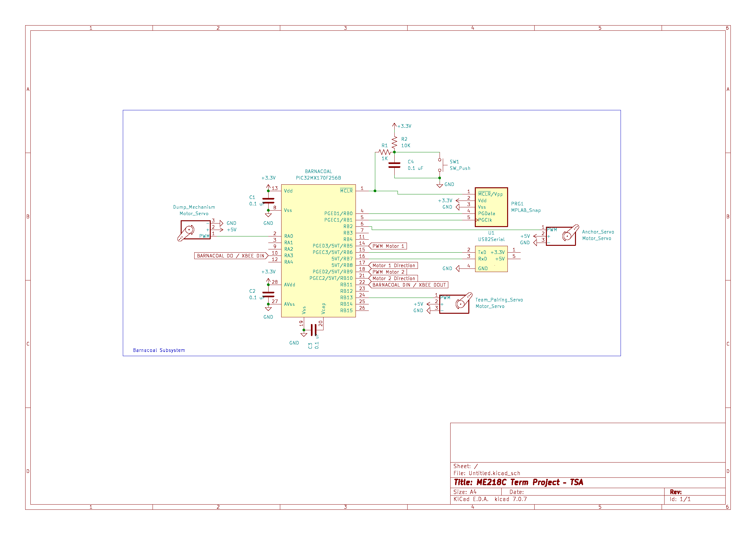Image resolution: width=756 pixels, height=535 pixels.
Task: Click the U1 USB2Serial block
Action: [x=491, y=259]
